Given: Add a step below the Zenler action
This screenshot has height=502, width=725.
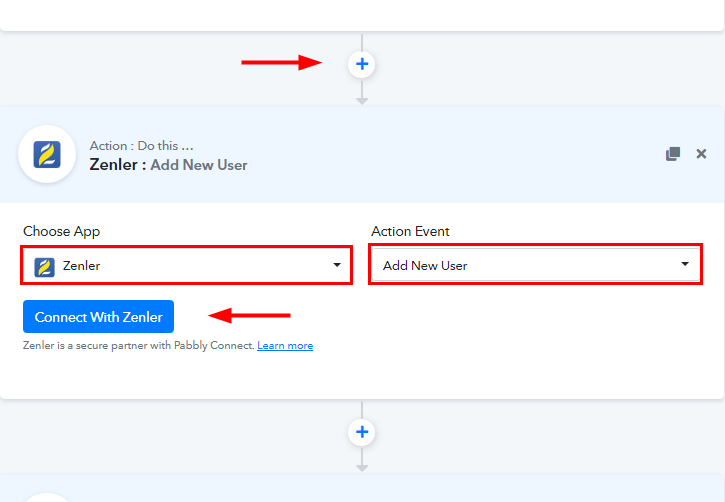Looking at the screenshot, I should click(362, 432).
